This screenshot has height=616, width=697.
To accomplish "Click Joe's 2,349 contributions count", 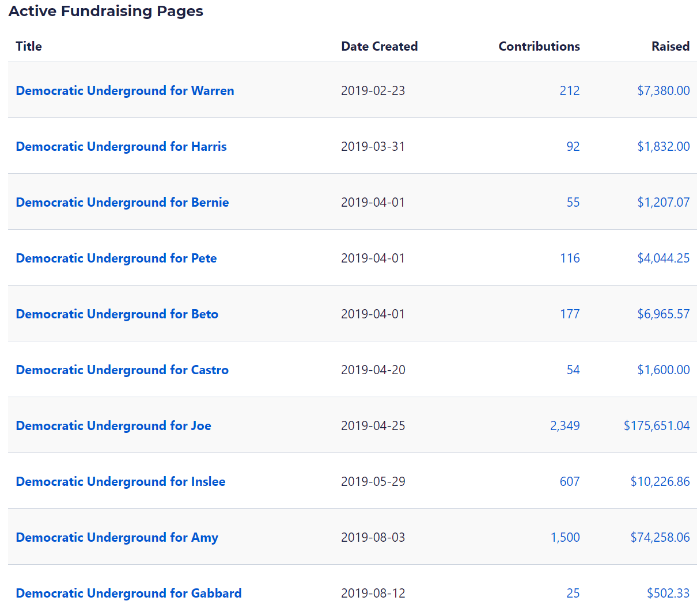I will pyautogui.click(x=565, y=425).
